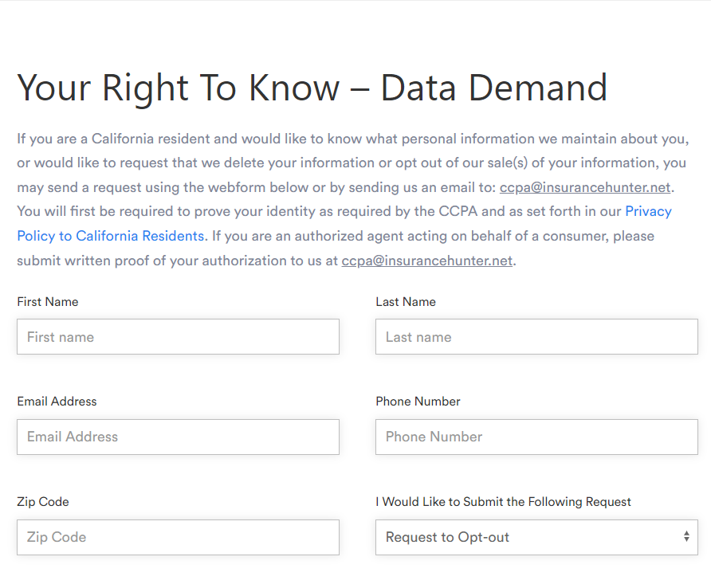711x588 pixels.
Task: Open the Privacy Policy to California Residents link
Action: 110,236
